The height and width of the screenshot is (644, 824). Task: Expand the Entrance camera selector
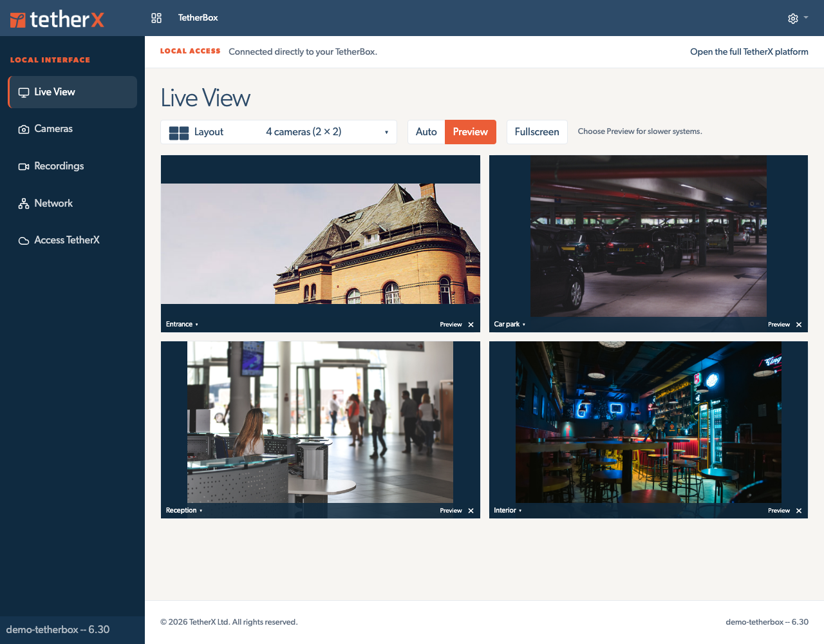(182, 325)
